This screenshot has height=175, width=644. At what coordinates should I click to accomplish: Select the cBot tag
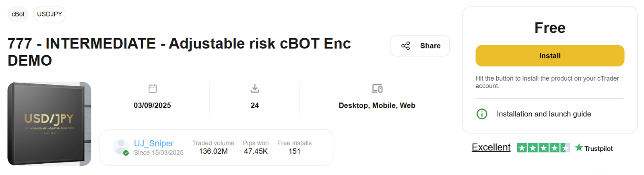coord(18,14)
